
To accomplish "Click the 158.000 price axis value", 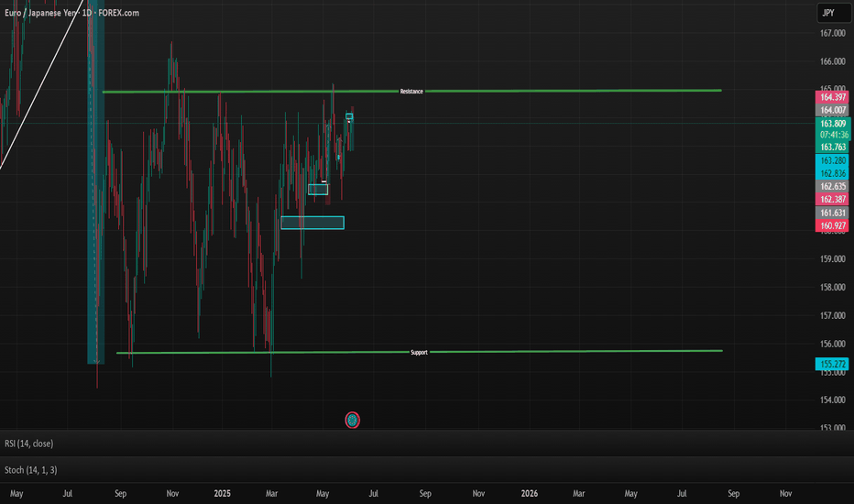I will point(833,287).
